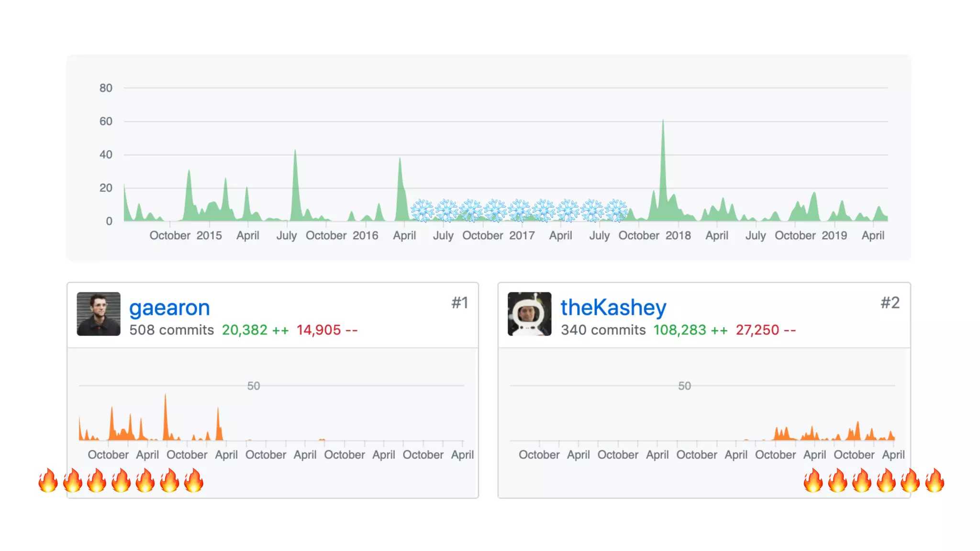Click the first snowflake emoji on the chart
Screen dimensions: 980x551
(x=422, y=210)
